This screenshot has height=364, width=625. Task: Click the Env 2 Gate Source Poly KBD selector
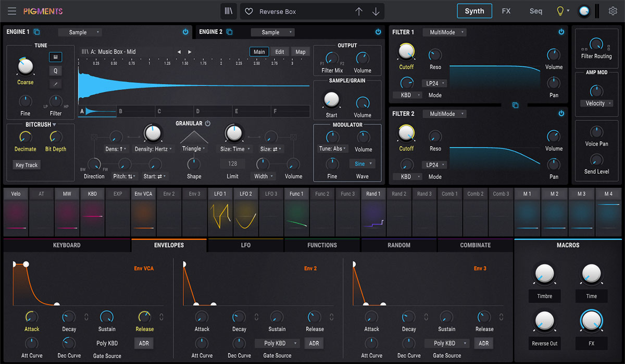[x=278, y=343]
